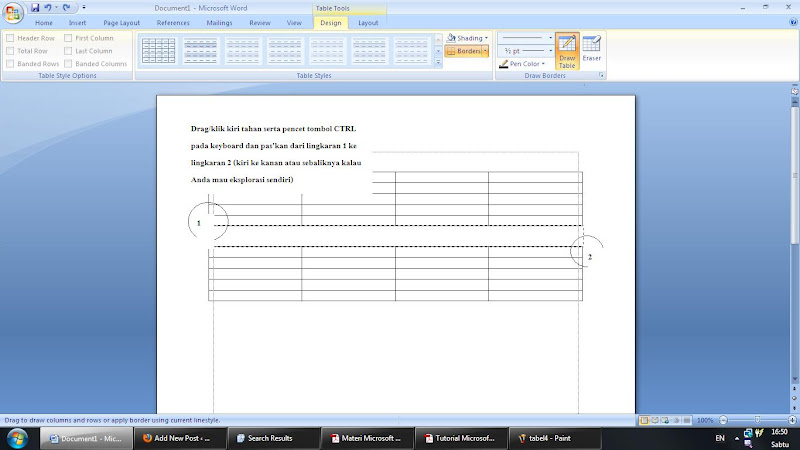Open Microsoft Office Word Help icon
Image resolution: width=800 pixels, height=450 pixels.
(x=793, y=22)
